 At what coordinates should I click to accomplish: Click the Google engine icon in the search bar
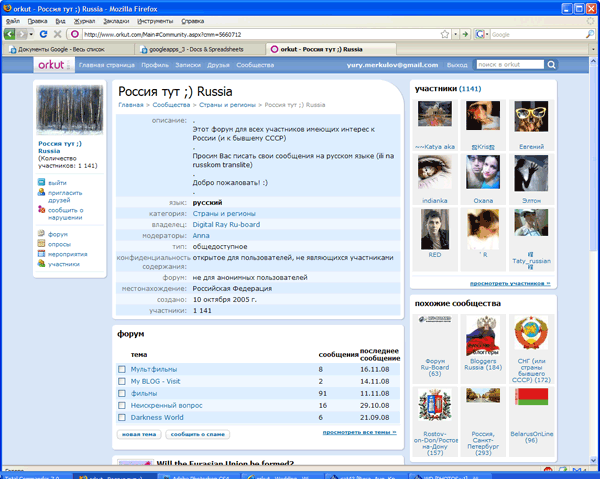click(x=479, y=34)
